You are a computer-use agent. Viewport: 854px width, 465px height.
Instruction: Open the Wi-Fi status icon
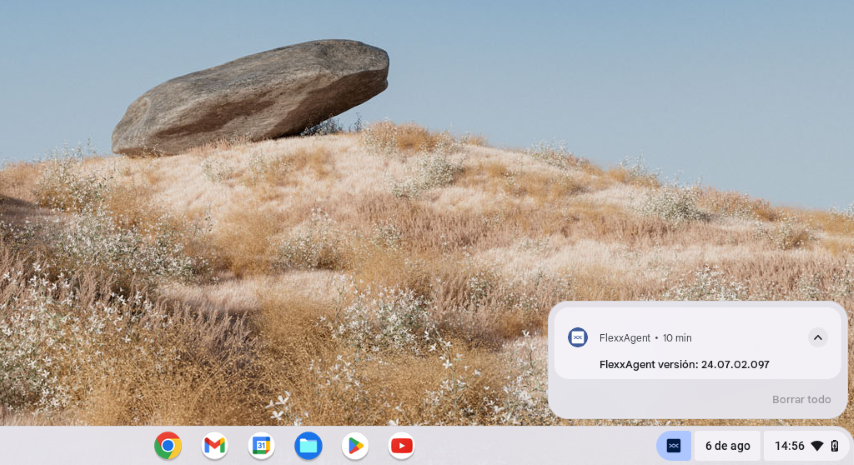pyautogui.click(x=817, y=446)
